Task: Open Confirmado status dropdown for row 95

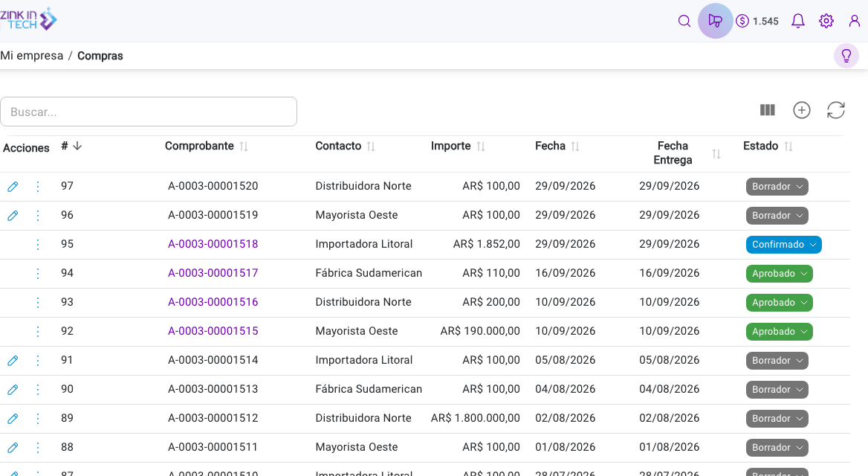Action: [784, 245]
